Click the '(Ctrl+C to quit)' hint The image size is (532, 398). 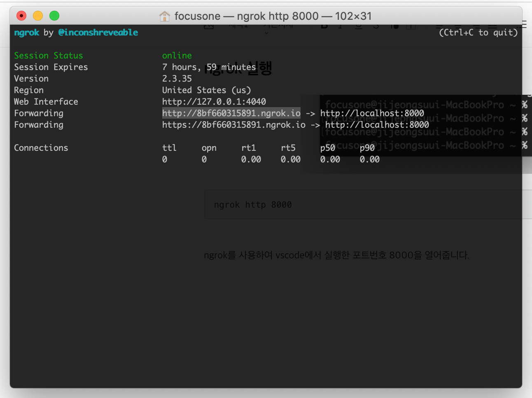coord(478,33)
